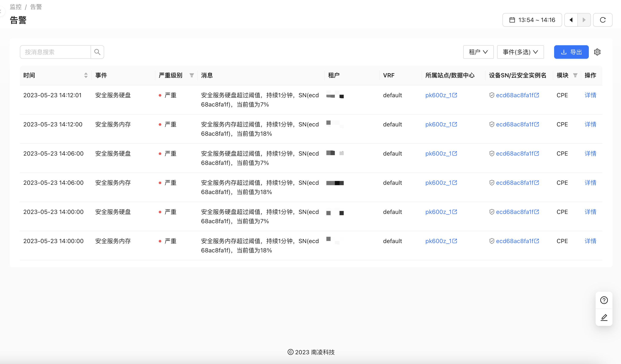
Task: Go to 监控 breadcrumb
Action: pos(16,7)
